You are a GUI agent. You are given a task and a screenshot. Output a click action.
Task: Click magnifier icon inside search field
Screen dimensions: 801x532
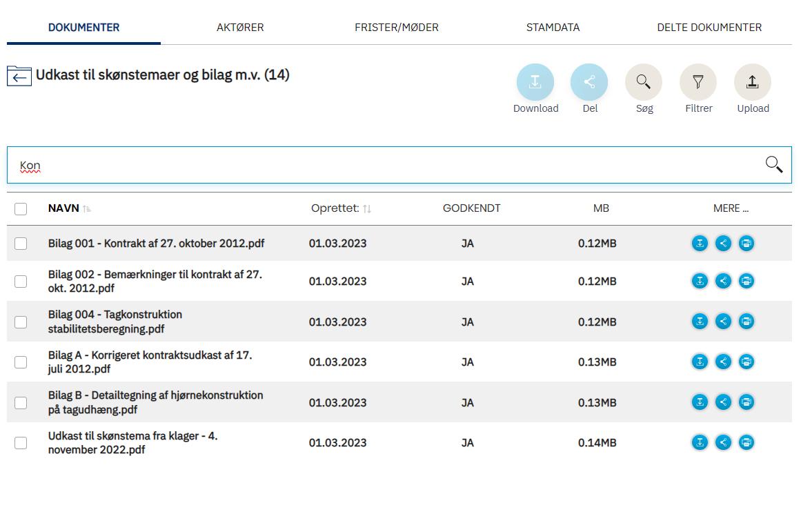click(774, 164)
